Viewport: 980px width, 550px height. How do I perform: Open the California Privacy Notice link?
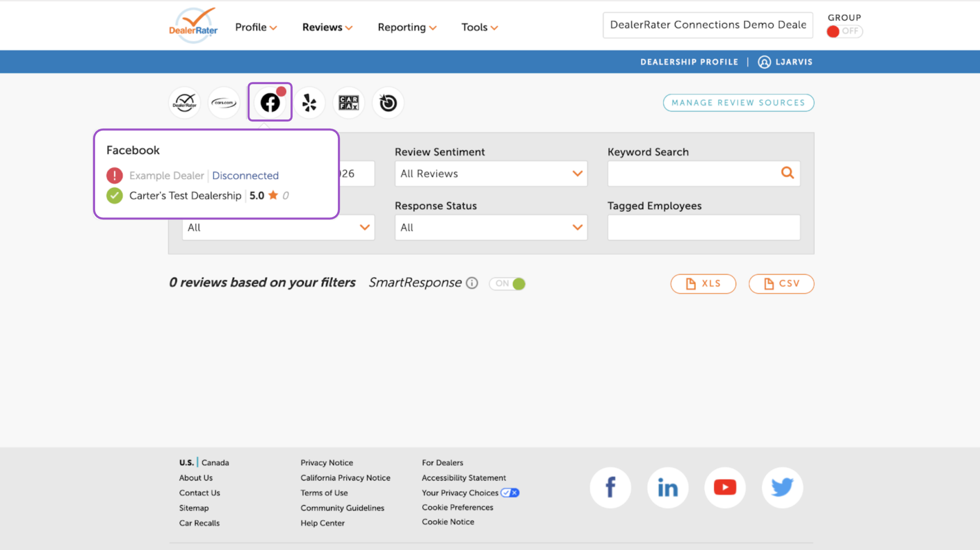tap(345, 478)
